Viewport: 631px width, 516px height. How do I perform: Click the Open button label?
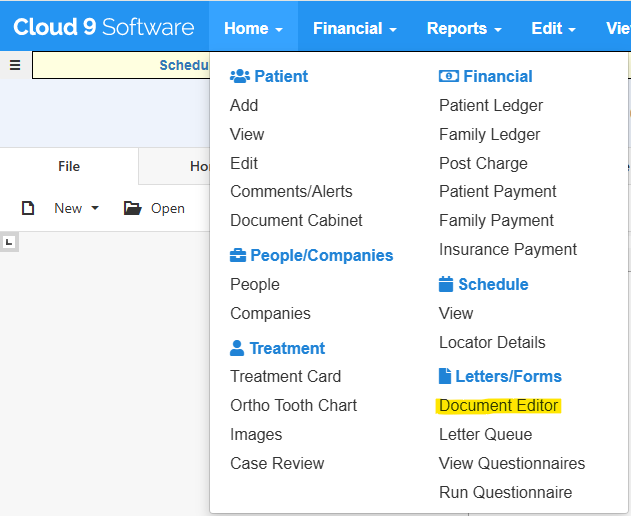[x=168, y=208]
